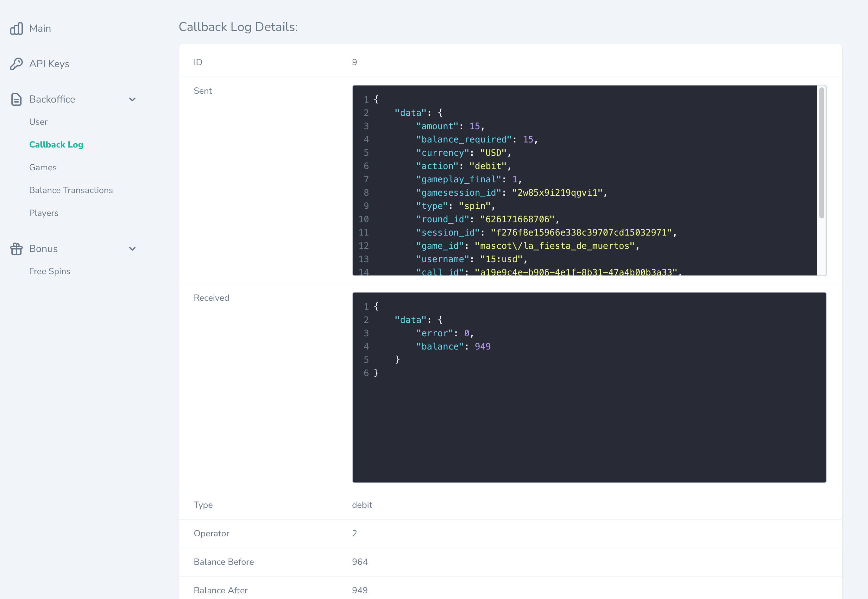Click inside the Sent JSON editor

point(585,180)
